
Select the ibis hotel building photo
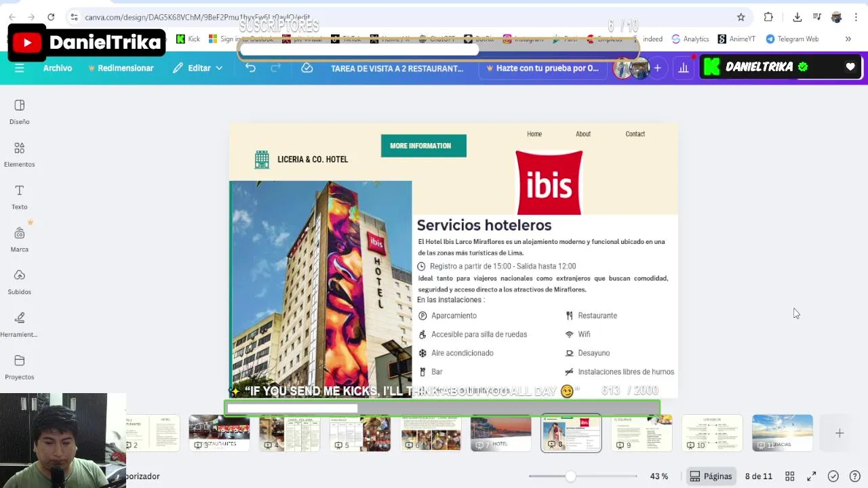(320, 289)
